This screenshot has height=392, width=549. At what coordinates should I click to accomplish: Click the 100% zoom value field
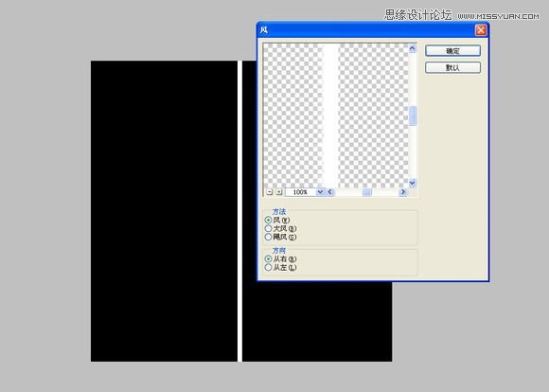300,192
